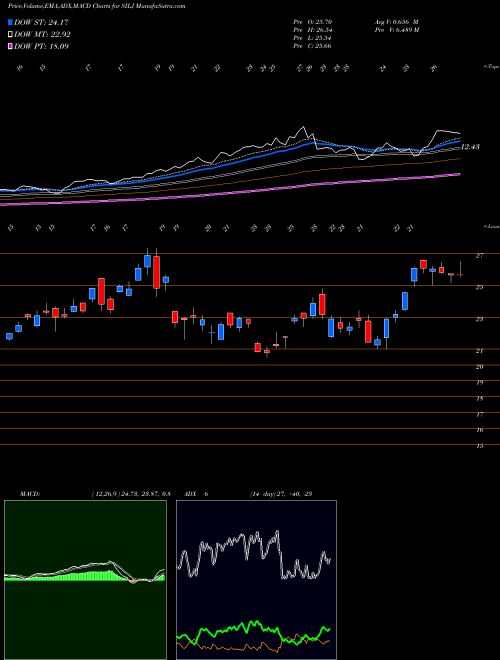
Task: Click the 'MACD:' panel heading
Action: click(x=29, y=494)
